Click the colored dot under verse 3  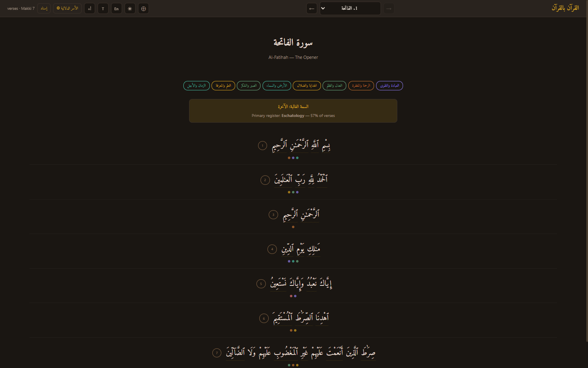coord(293,227)
